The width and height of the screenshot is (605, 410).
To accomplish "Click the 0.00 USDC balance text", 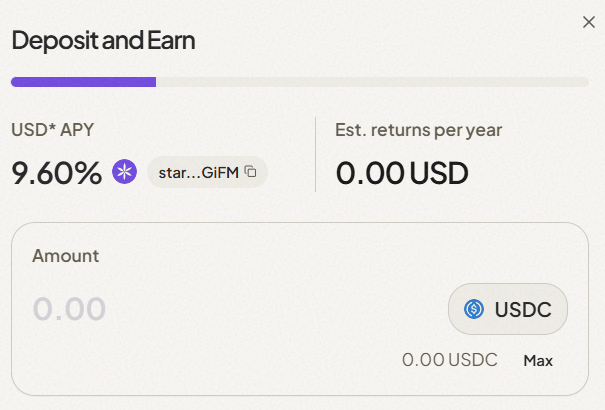I will 449,360.
